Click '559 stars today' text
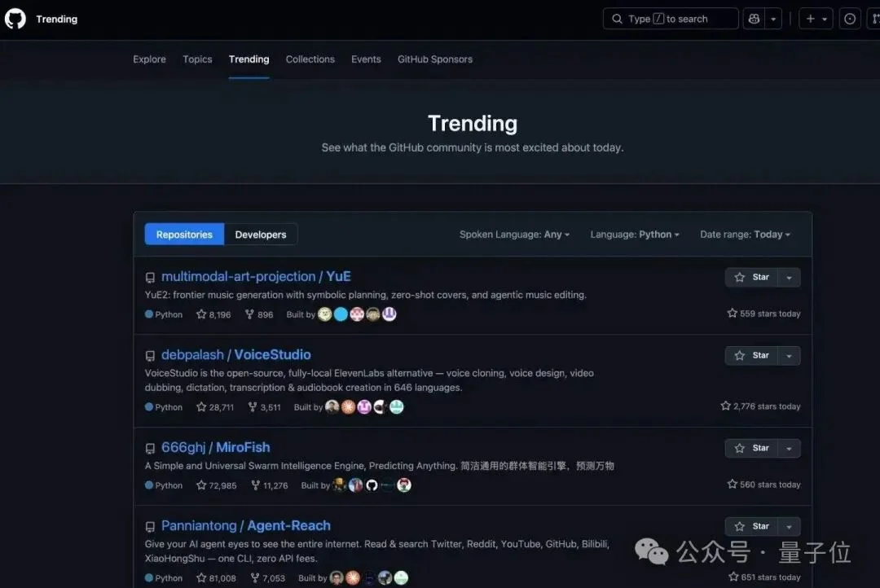The image size is (880, 588). pyautogui.click(x=763, y=313)
